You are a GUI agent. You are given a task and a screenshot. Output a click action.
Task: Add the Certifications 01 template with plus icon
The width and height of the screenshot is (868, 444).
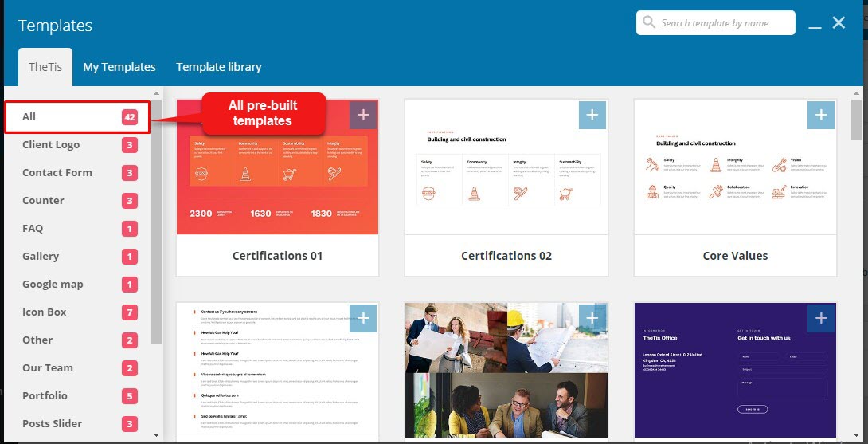363,116
